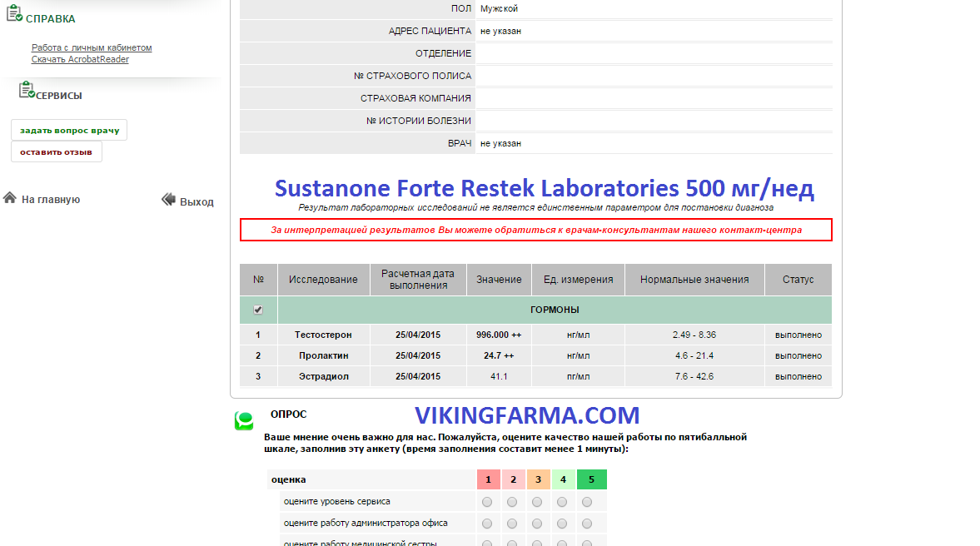980x546 pixels.
Task: Rate уровень сервиса with score 1
Action: coord(487,502)
